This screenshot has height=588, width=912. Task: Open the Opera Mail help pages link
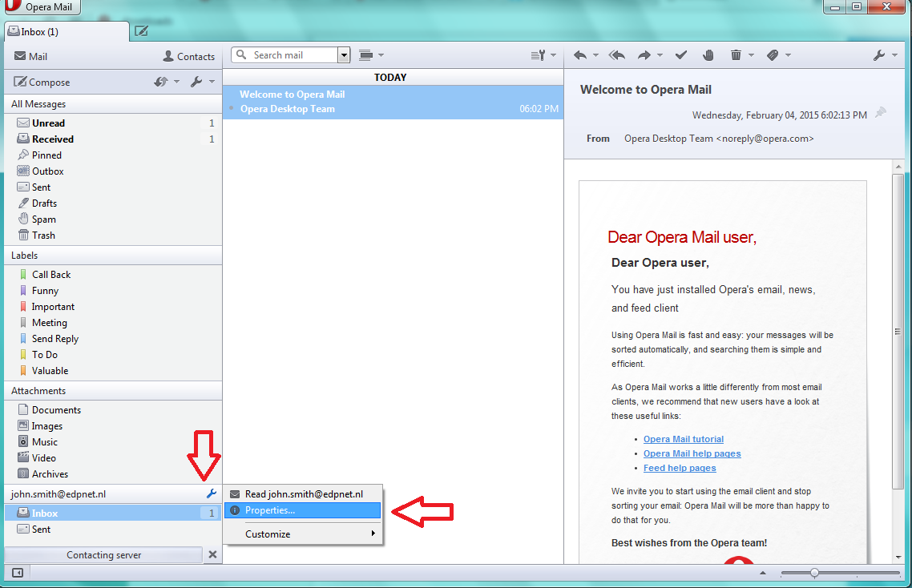[x=692, y=453]
